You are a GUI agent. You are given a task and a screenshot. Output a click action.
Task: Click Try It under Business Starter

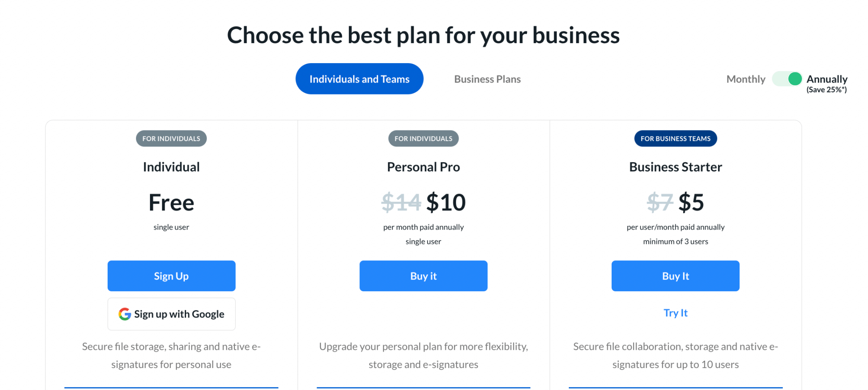(x=675, y=313)
